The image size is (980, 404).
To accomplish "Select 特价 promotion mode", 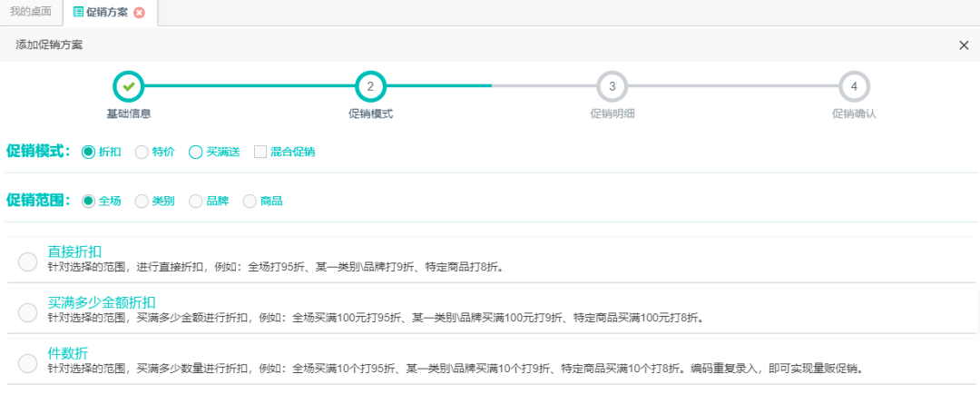I will (142, 152).
